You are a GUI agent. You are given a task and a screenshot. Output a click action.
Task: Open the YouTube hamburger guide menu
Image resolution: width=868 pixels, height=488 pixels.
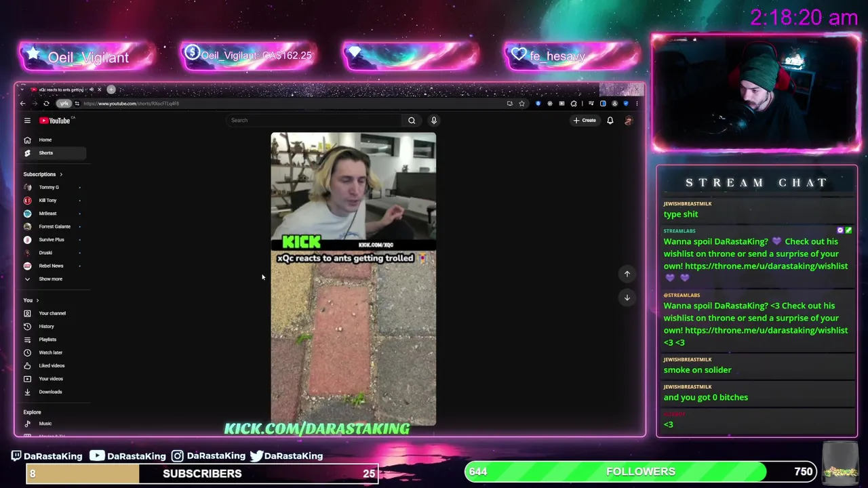click(27, 121)
